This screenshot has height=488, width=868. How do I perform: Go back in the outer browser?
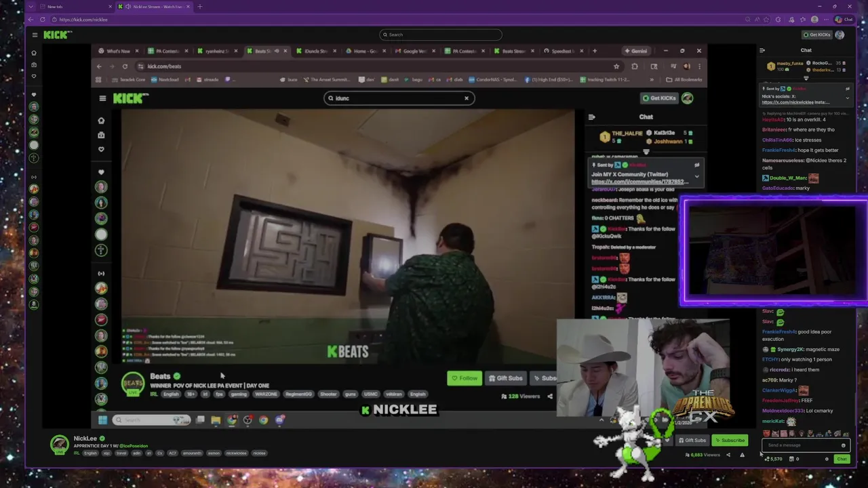tap(31, 20)
